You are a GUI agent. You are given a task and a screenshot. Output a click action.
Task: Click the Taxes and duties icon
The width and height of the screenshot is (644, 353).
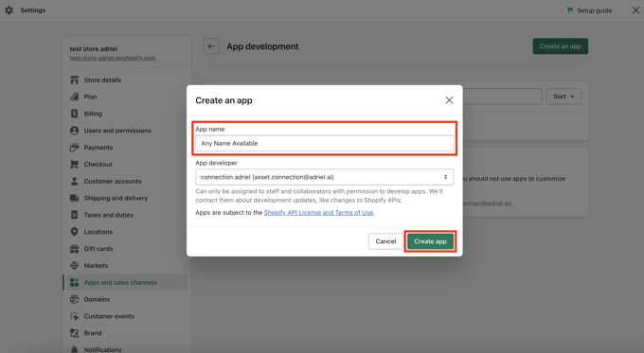[74, 215]
